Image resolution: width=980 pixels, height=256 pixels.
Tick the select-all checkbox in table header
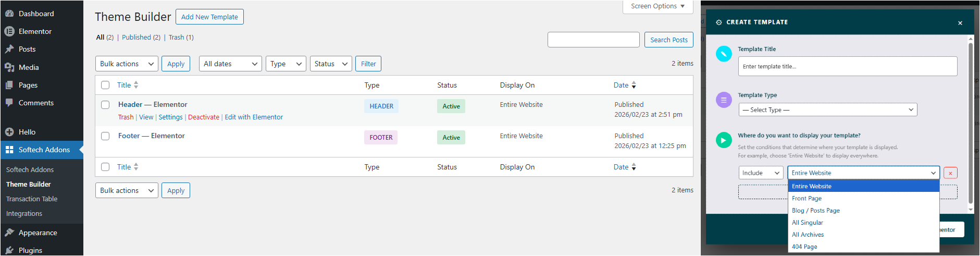click(x=105, y=85)
